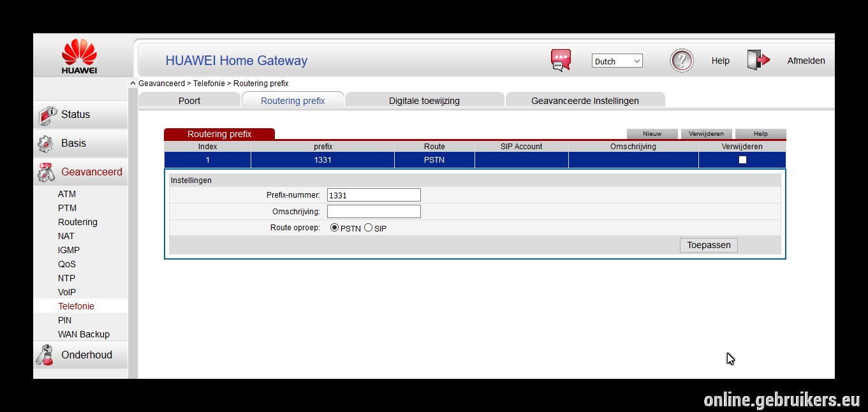Open WAN Backup in the sidebar

click(x=84, y=334)
